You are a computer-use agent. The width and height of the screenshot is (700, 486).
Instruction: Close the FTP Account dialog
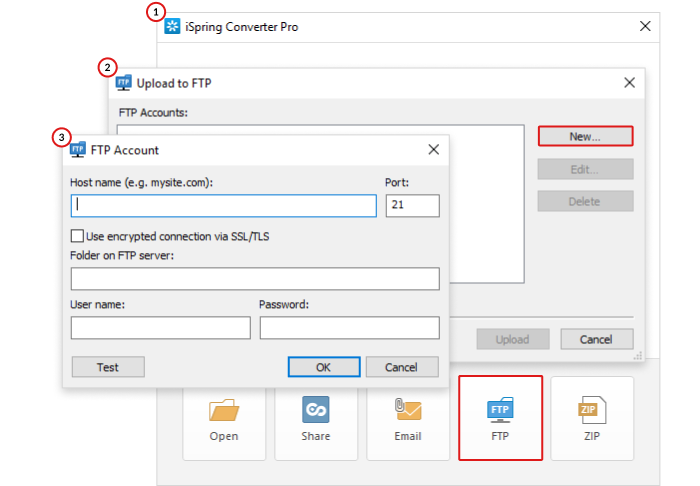[433, 150]
